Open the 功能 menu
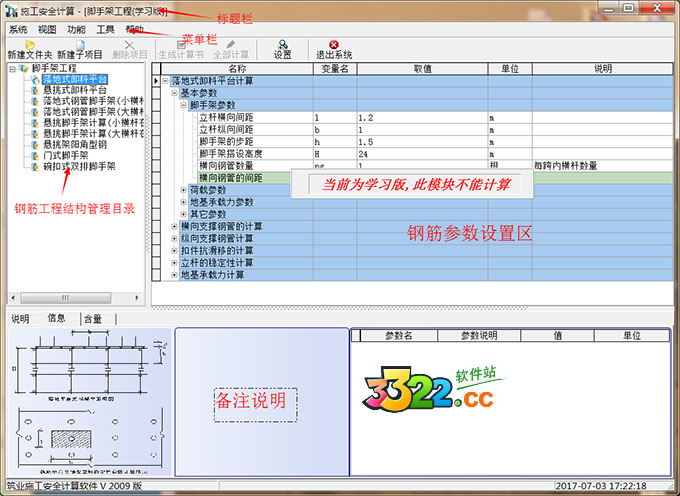Screen dimensions: 680x496 pos(76,30)
